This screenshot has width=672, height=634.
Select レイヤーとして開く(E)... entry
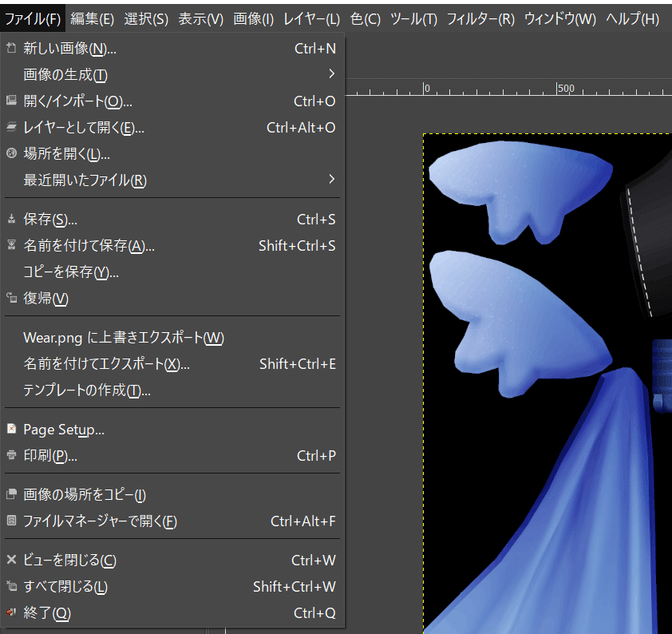click(x=172, y=127)
